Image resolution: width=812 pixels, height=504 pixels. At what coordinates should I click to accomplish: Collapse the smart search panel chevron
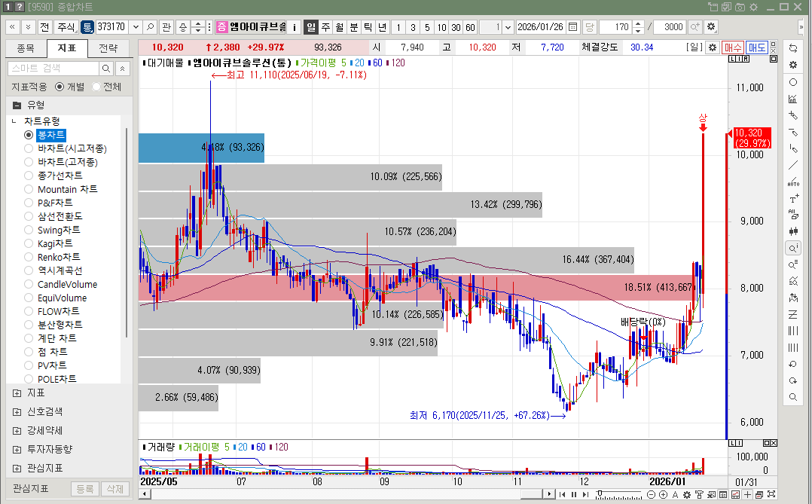tap(122, 69)
